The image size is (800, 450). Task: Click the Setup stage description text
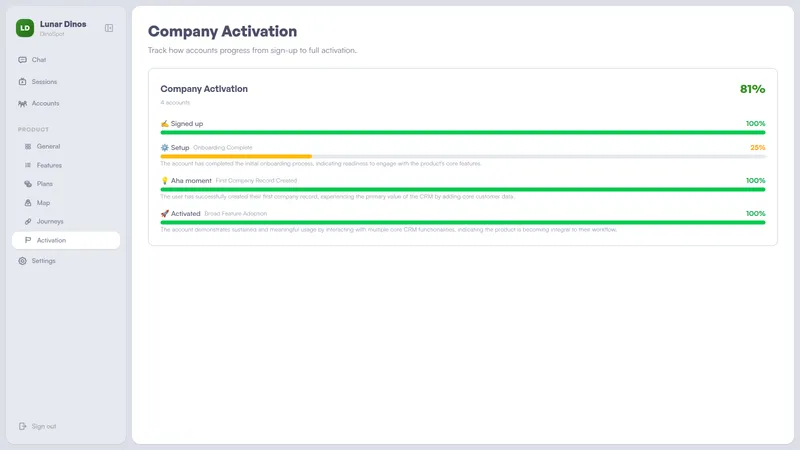321,164
